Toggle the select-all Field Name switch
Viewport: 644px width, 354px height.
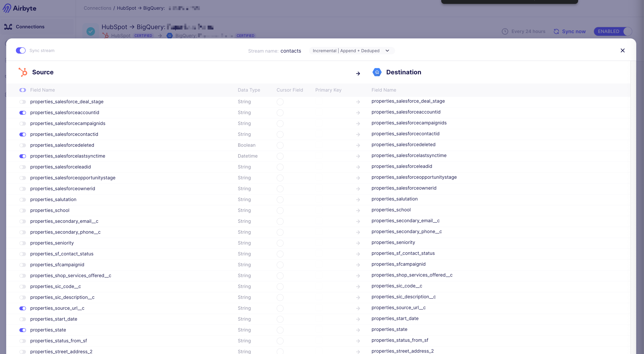22,90
